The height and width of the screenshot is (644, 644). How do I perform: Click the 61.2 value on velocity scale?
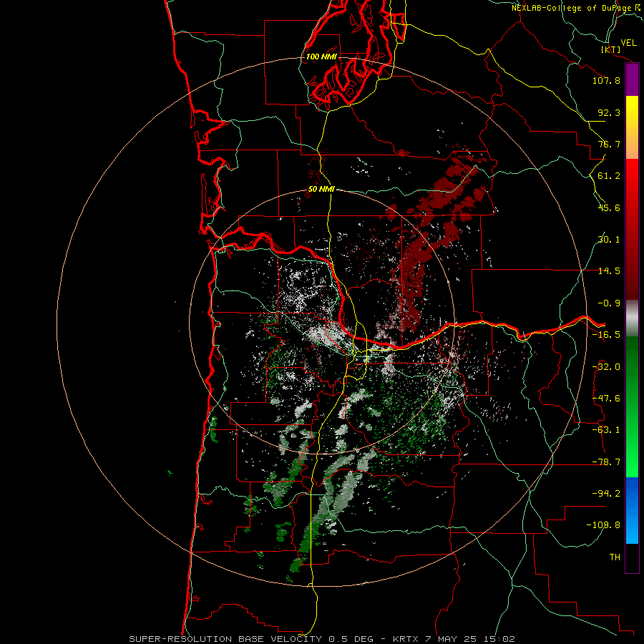tap(609, 176)
